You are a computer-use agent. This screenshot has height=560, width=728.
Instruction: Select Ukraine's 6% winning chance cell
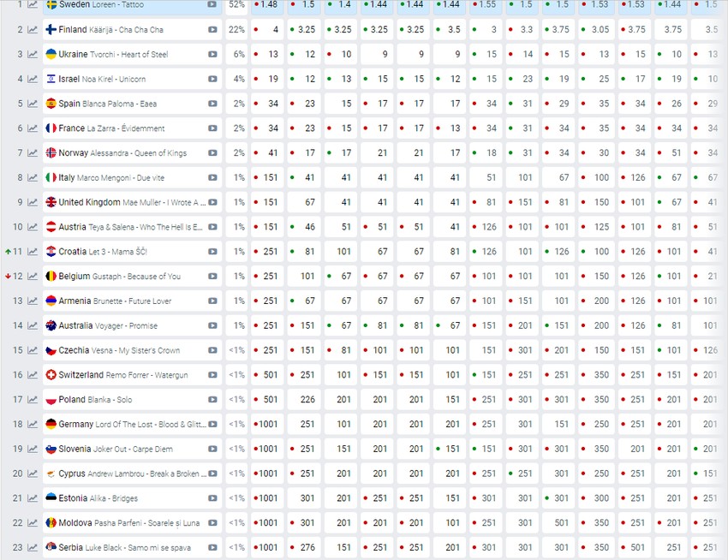point(236,54)
